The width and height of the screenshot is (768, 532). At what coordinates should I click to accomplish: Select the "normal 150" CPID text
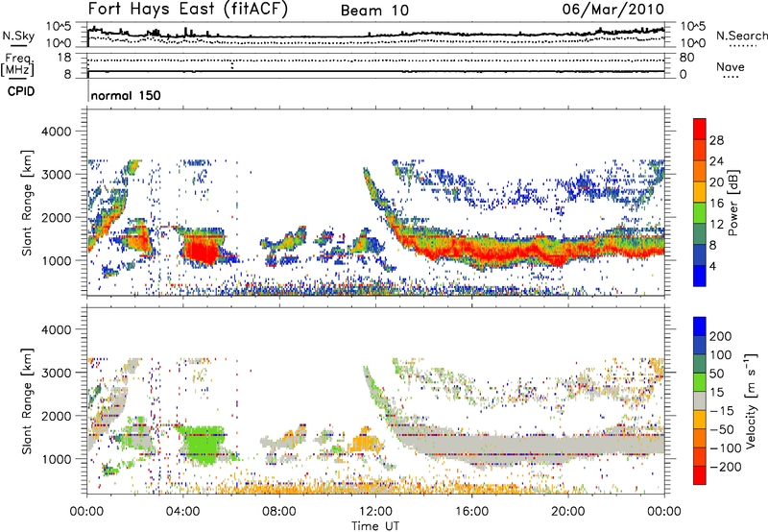coord(126,95)
